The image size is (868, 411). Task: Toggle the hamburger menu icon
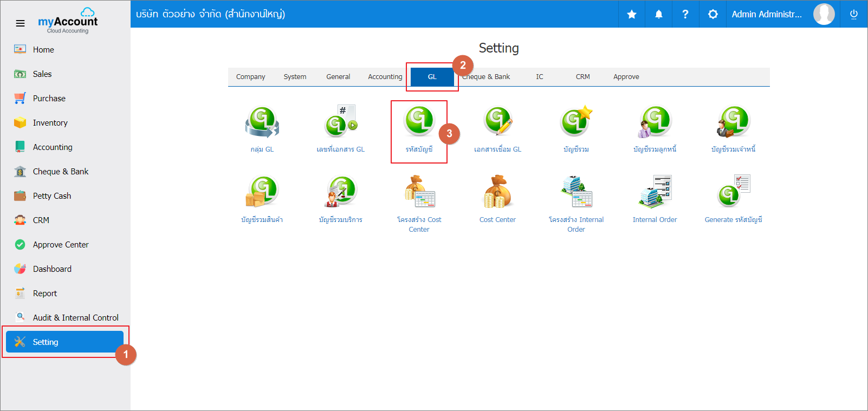click(x=21, y=23)
